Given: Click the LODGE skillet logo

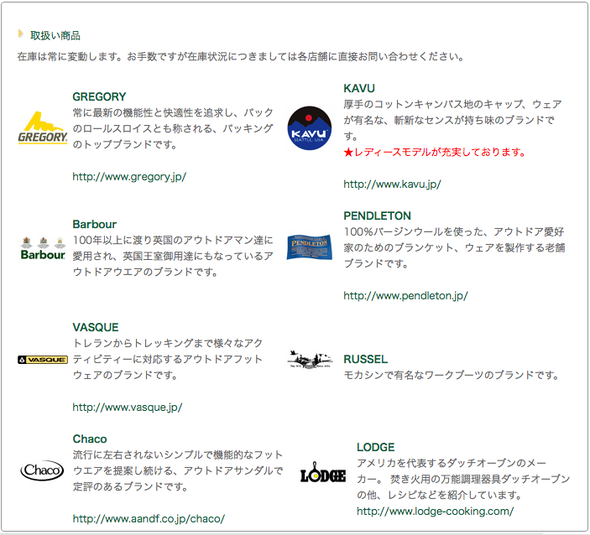Looking at the screenshot, I should click(323, 473).
